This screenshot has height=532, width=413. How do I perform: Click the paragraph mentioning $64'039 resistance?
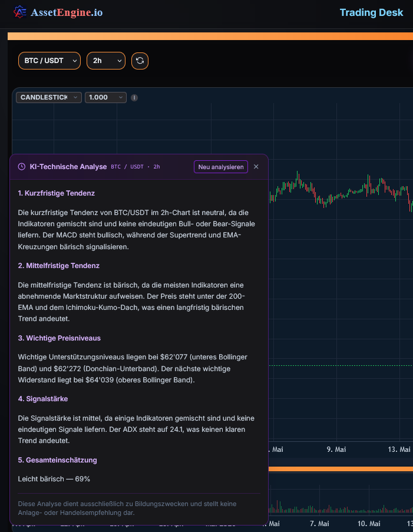133,368
